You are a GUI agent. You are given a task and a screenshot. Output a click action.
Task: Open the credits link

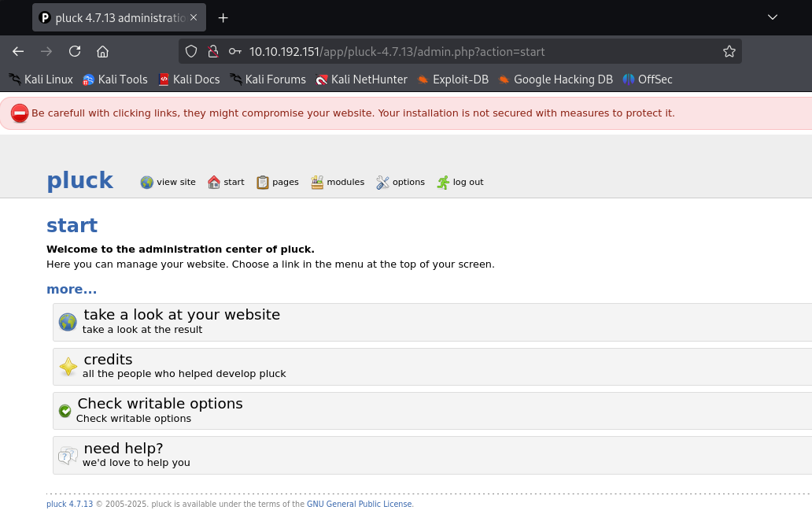108,359
